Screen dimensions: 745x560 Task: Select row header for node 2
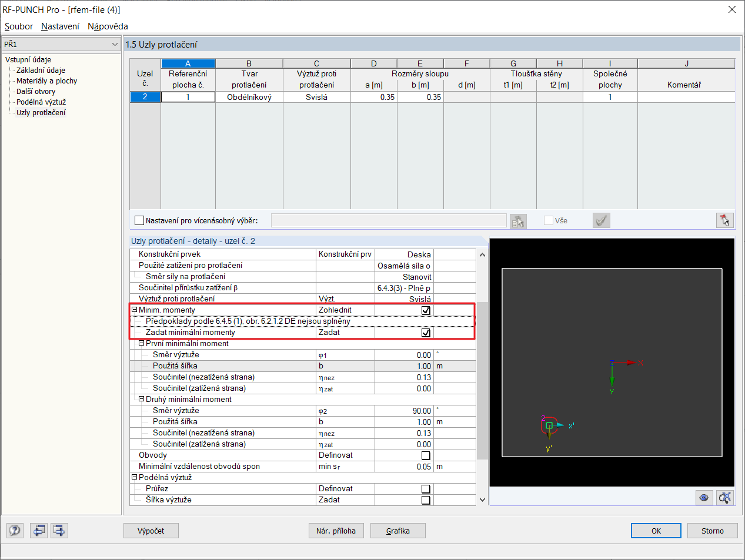tap(145, 97)
